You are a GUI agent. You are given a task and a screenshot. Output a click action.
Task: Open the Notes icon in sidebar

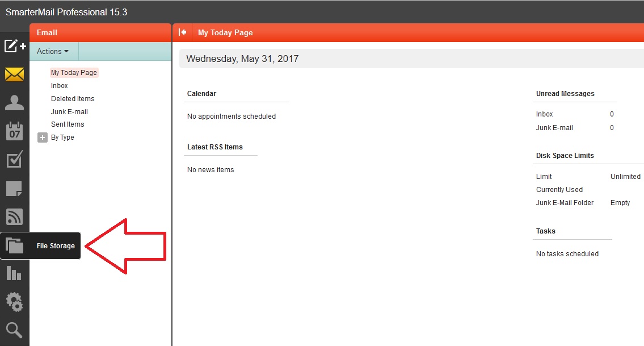tap(15, 189)
